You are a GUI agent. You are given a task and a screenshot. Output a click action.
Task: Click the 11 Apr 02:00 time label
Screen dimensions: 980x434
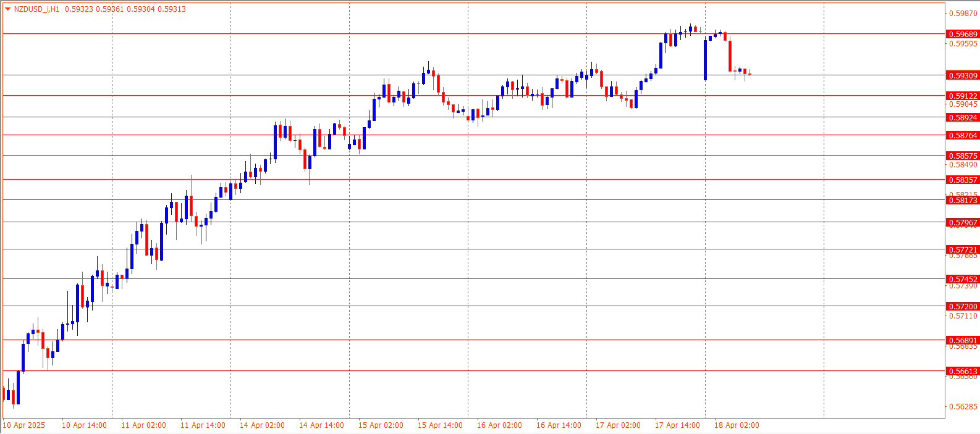[x=143, y=425]
